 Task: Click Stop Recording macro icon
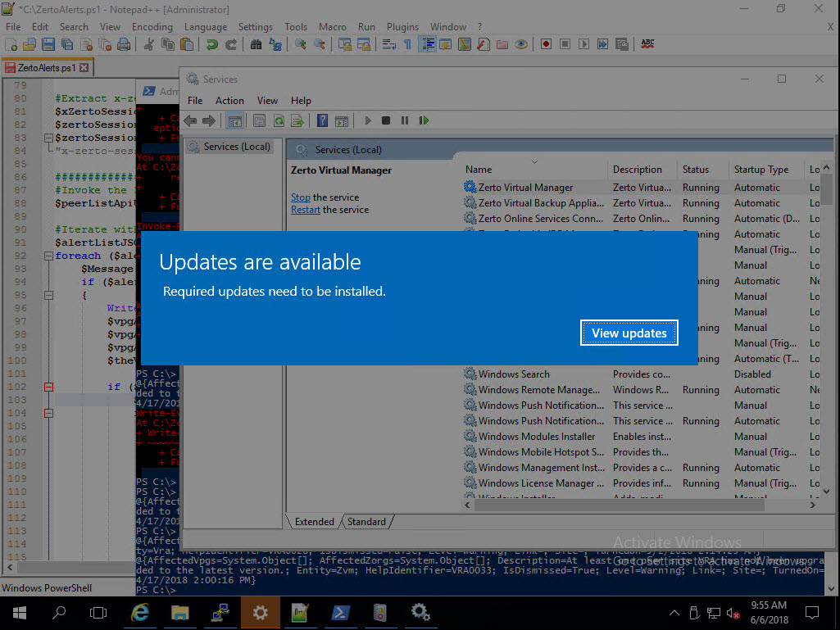pos(565,44)
